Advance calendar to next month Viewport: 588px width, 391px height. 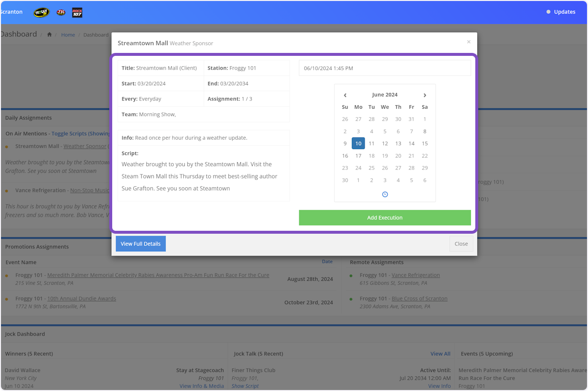pyautogui.click(x=425, y=95)
